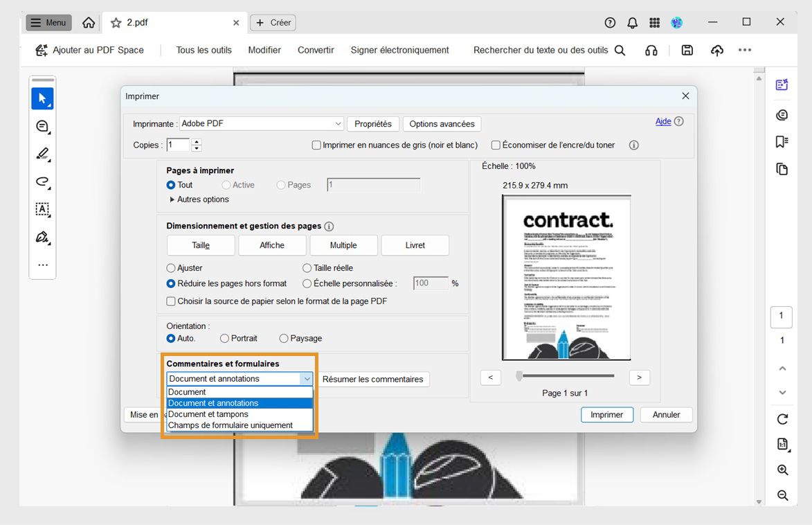The image size is (812, 525).
Task: Select the Portrait orientation radio button
Action: (224, 338)
